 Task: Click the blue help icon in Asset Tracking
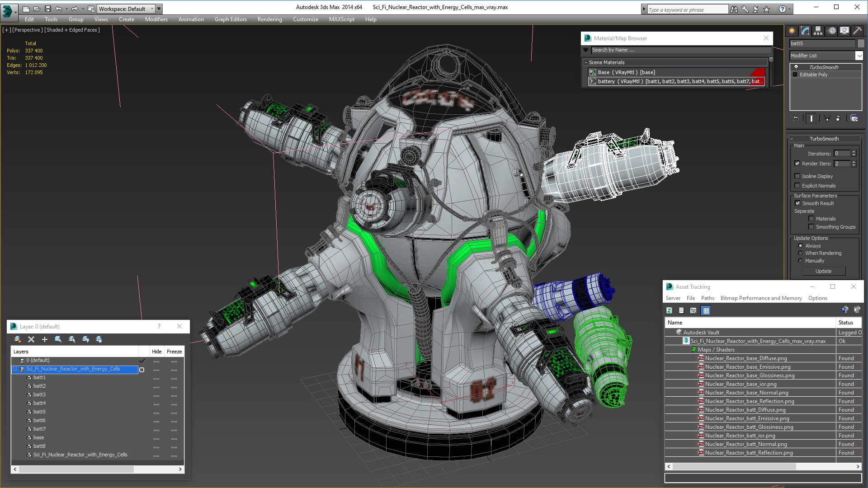pyautogui.click(x=844, y=310)
